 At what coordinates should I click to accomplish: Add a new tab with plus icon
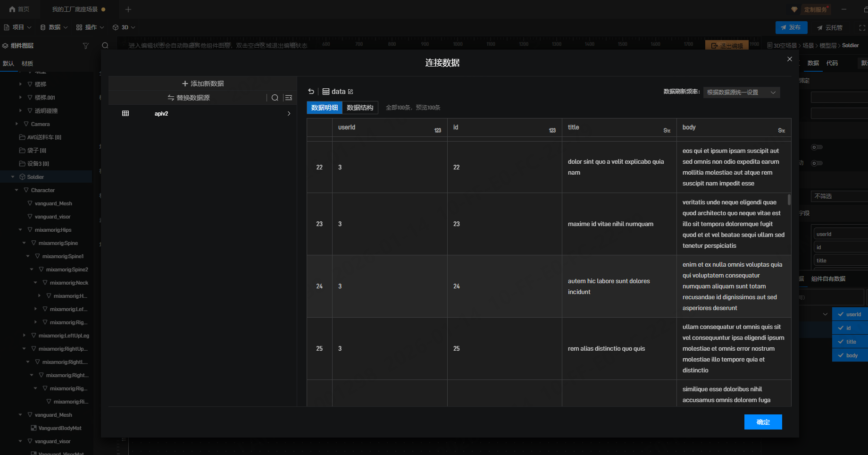128,9
